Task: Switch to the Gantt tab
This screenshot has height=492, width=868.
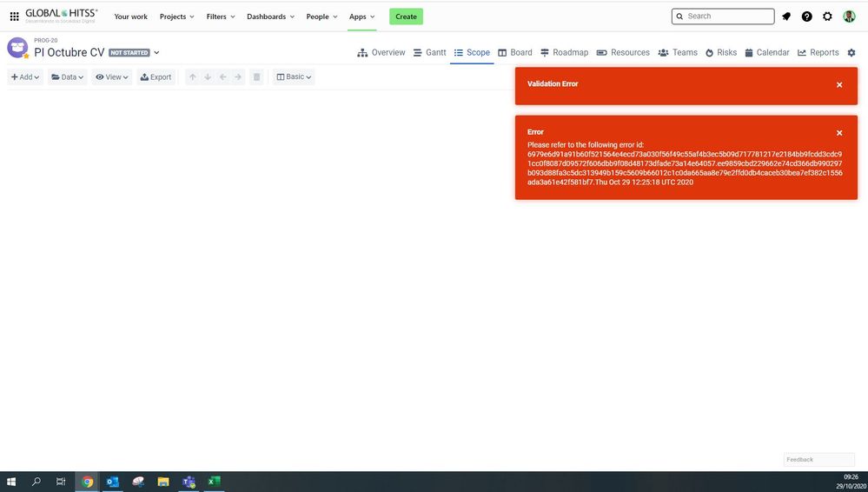Action: (429, 53)
